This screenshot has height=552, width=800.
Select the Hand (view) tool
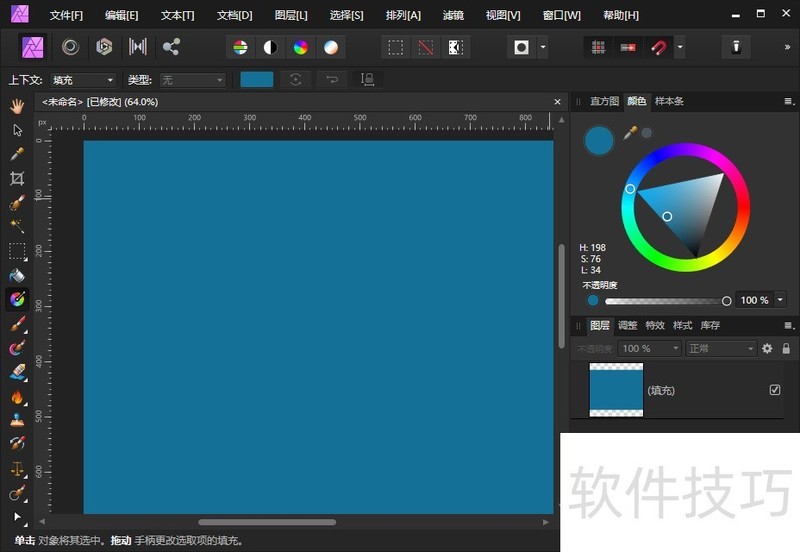coord(17,106)
